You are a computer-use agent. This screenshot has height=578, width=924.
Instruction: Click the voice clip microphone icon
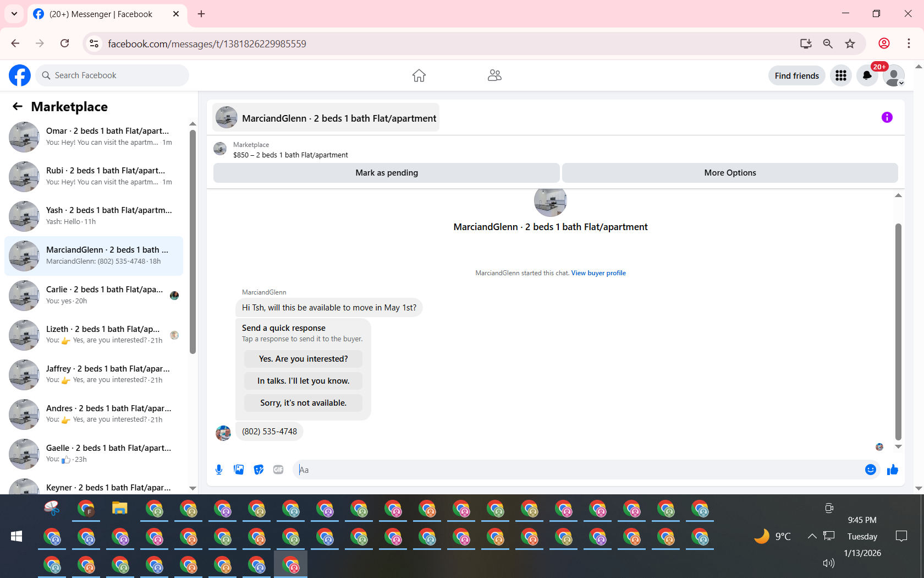pyautogui.click(x=219, y=470)
